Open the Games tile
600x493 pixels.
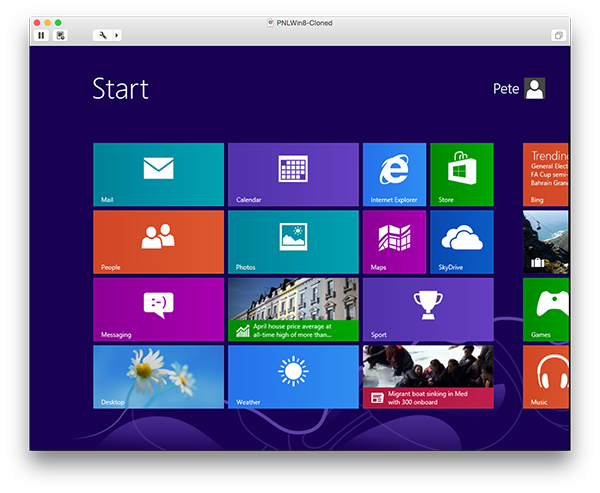546,309
